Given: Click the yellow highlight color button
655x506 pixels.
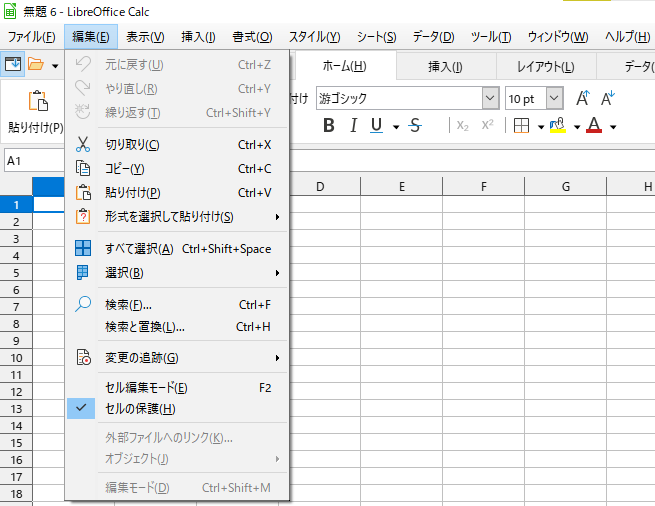Looking at the screenshot, I should pyautogui.click(x=558, y=125).
